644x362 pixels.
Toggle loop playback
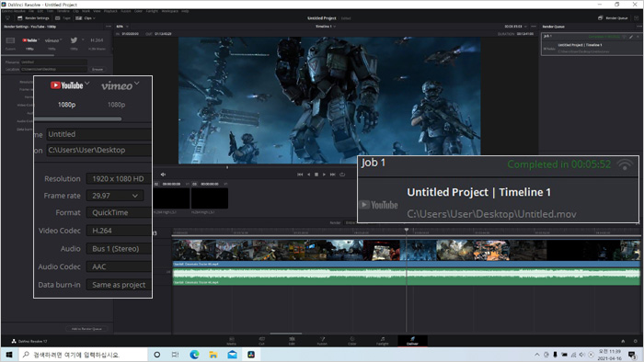(342, 175)
